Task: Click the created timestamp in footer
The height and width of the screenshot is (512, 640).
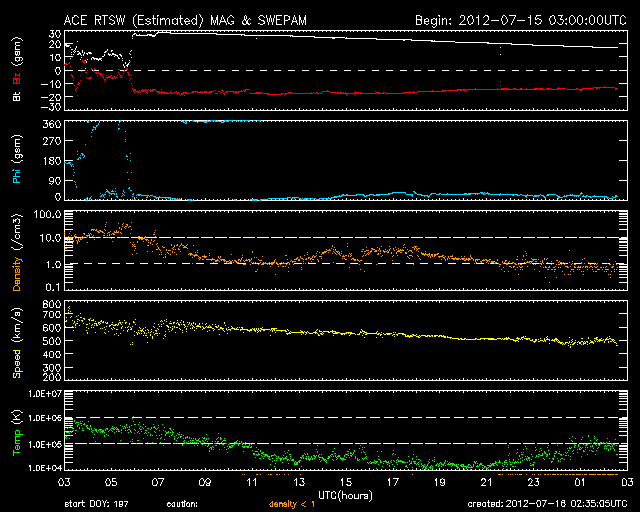Action: (x=546, y=503)
